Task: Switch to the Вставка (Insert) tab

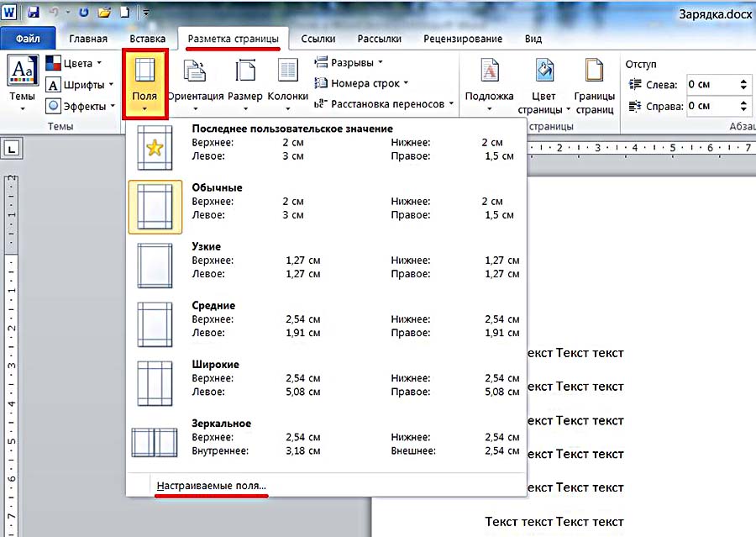Action: point(148,39)
